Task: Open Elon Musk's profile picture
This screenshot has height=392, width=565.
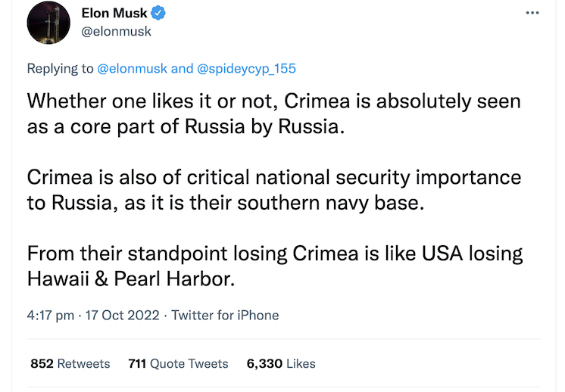Action: tap(49, 22)
